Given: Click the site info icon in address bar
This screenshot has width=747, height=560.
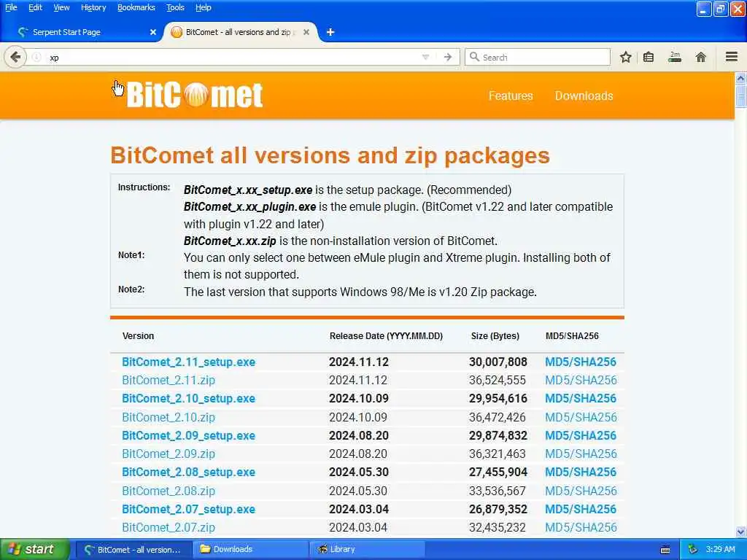Looking at the screenshot, I should pyautogui.click(x=36, y=58).
